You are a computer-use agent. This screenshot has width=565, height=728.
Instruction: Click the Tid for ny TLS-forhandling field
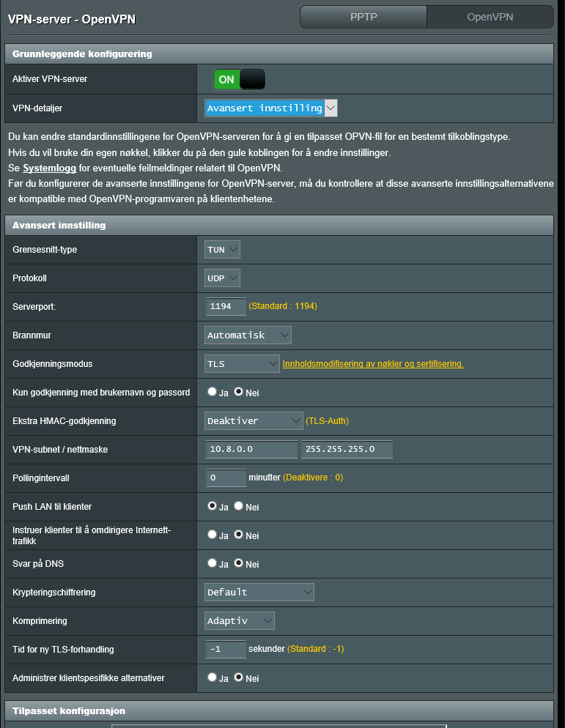tap(226, 649)
